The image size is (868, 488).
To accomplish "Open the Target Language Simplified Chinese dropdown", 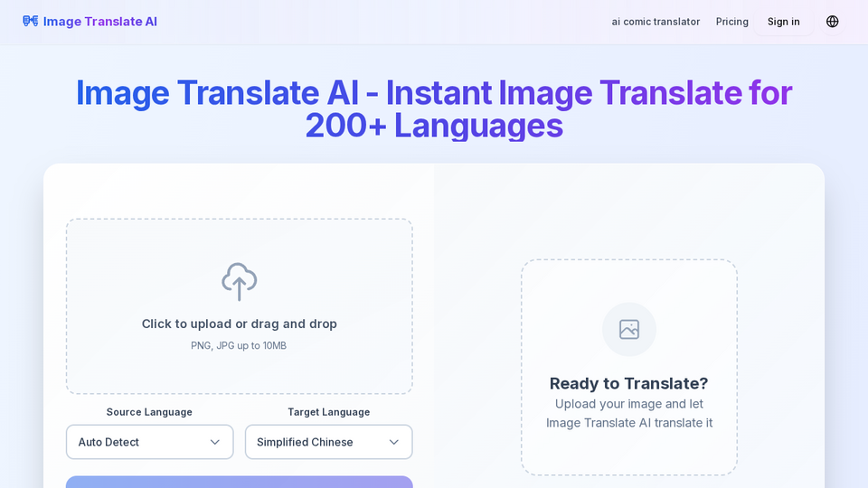I will pyautogui.click(x=329, y=442).
